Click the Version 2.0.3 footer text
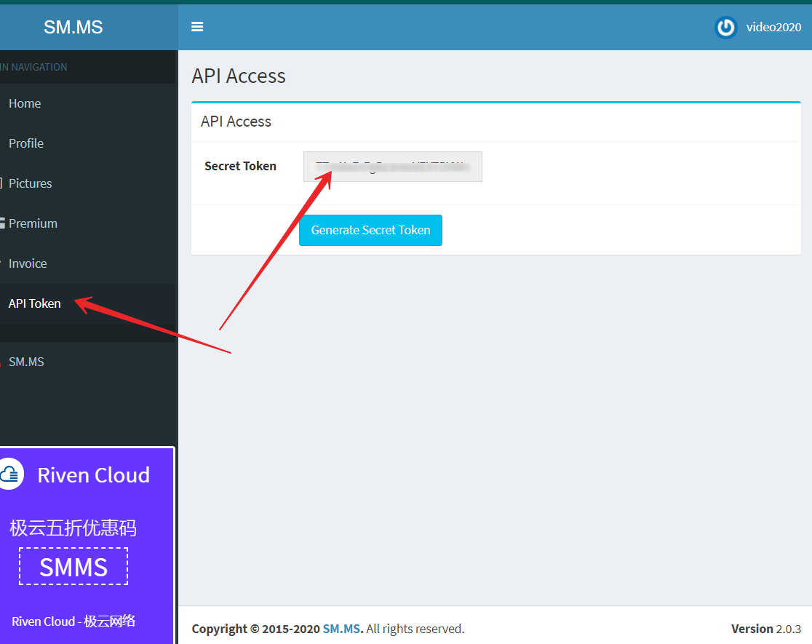Viewport: 812px width, 644px height. (x=766, y=629)
